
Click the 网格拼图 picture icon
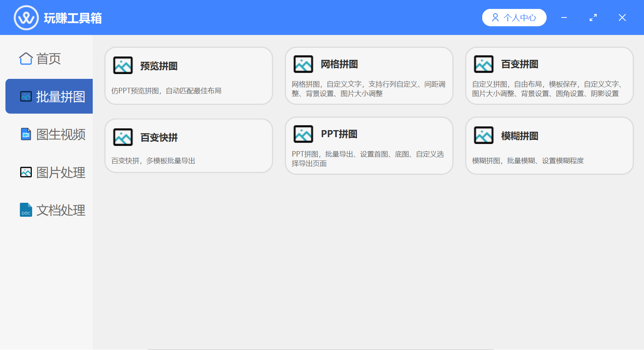point(303,64)
